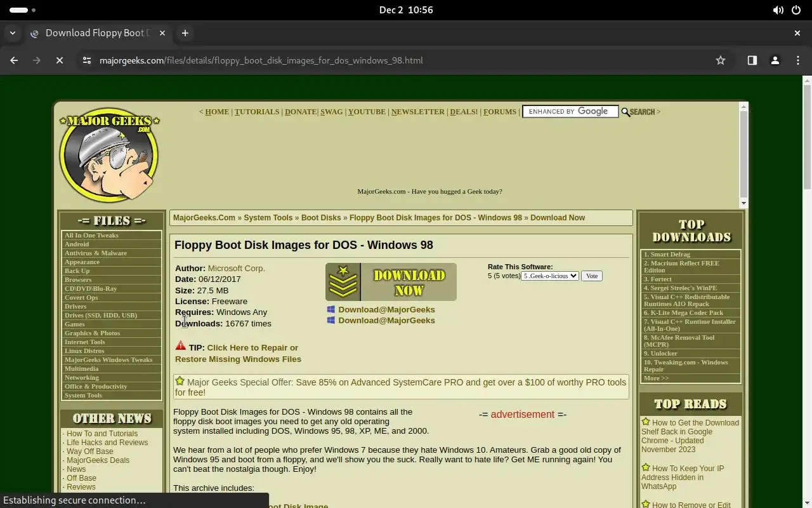This screenshot has width=812, height=508.
Task: Click the Microsoft Corp. author link
Action: click(x=237, y=269)
